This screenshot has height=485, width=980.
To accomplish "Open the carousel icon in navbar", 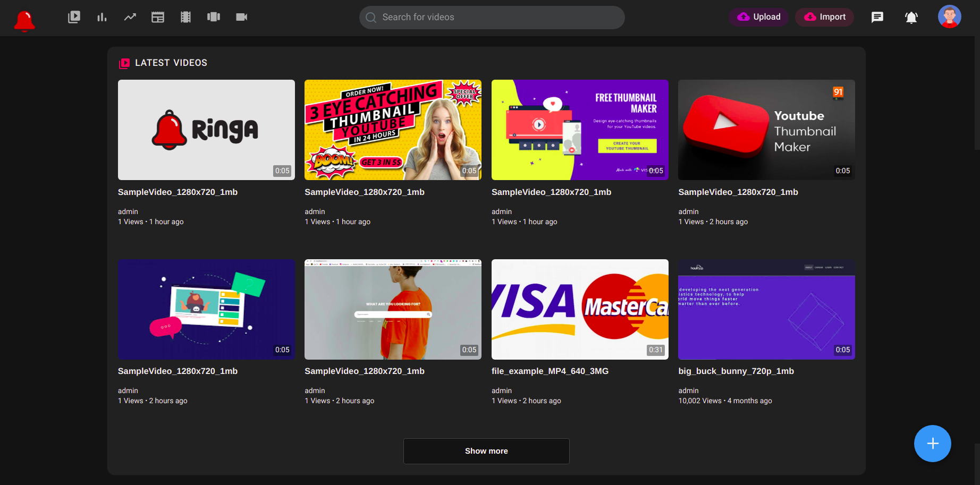I will pos(214,17).
